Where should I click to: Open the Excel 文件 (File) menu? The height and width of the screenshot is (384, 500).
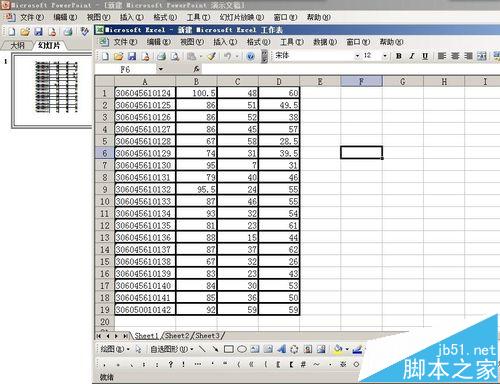(125, 42)
